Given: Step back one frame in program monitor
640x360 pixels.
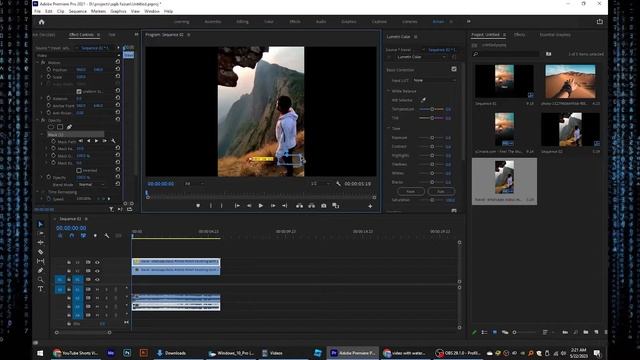Looking at the screenshot, I should (249, 206).
